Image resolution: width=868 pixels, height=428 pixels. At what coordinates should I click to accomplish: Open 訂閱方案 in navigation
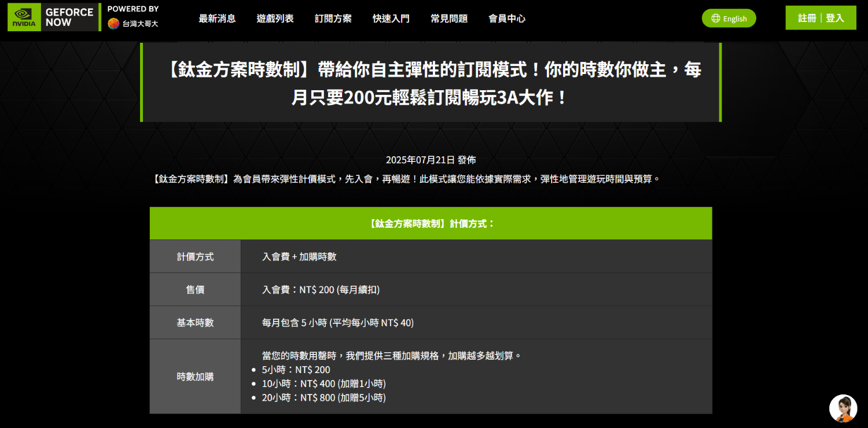coord(333,19)
